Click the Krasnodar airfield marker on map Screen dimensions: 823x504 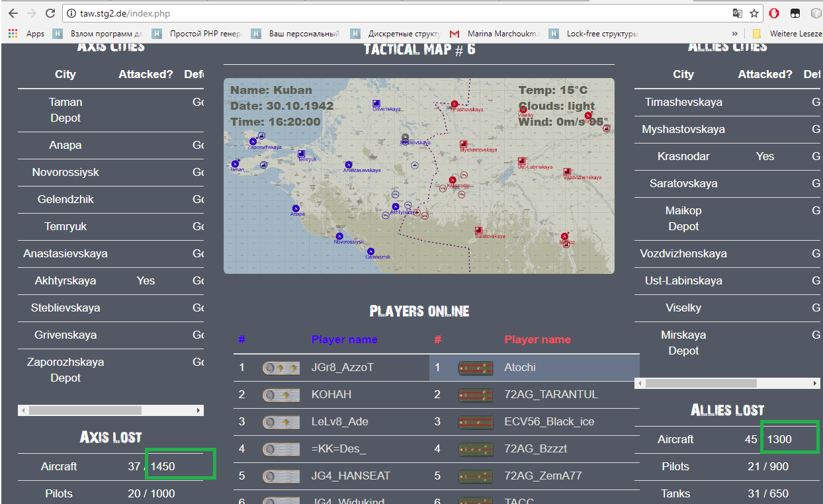[453, 179]
